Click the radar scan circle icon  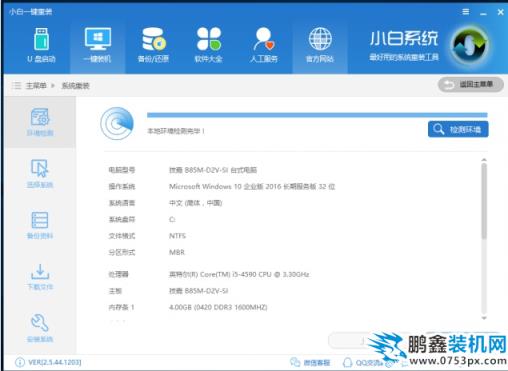(x=117, y=123)
